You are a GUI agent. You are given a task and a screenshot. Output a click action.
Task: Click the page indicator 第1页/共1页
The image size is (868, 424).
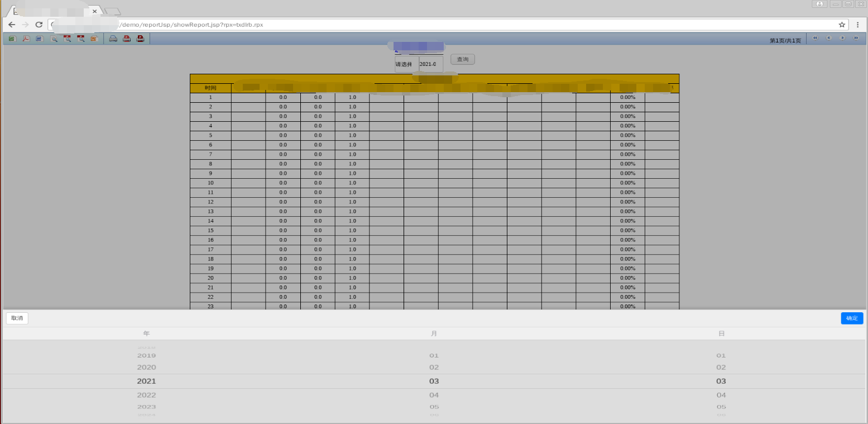[x=785, y=41]
